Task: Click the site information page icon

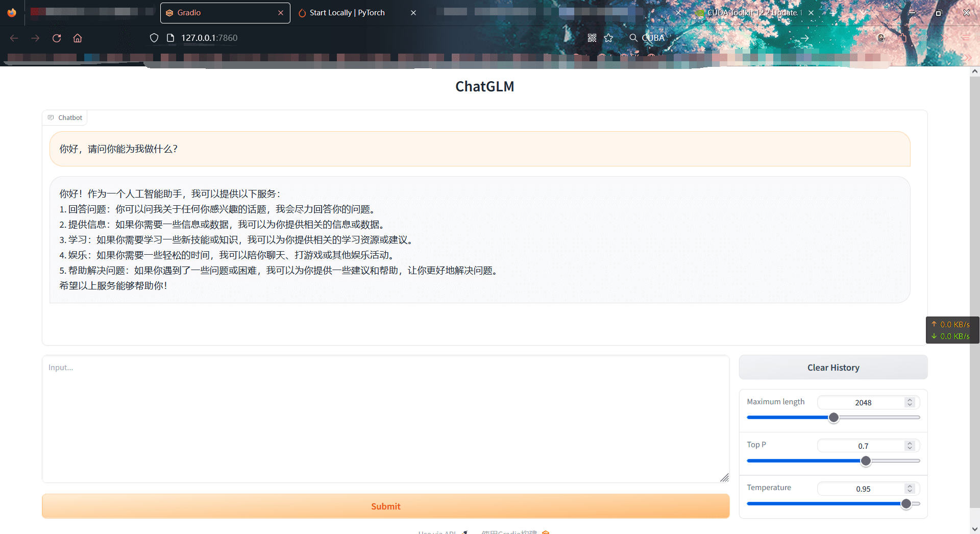Action: (170, 38)
